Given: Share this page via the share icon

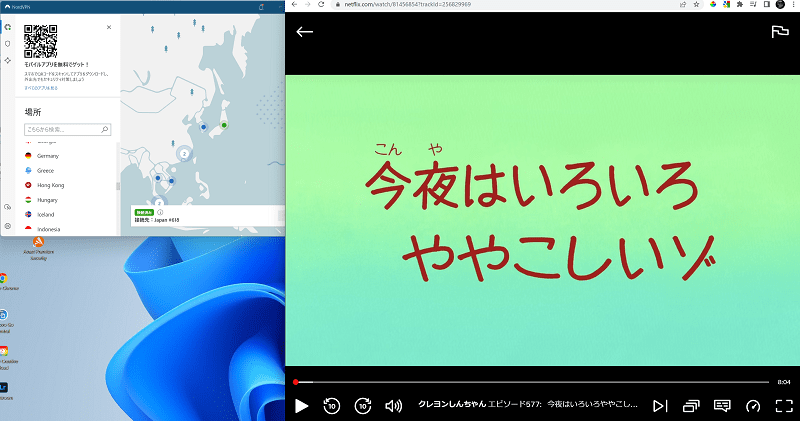Looking at the screenshot, I should pyautogui.click(x=683, y=4).
